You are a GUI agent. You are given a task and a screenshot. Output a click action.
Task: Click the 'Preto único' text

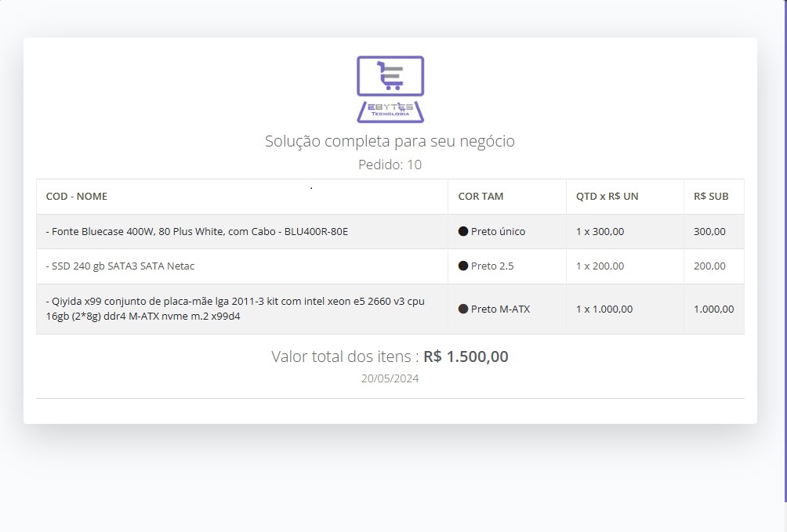click(x=498, y=231)
